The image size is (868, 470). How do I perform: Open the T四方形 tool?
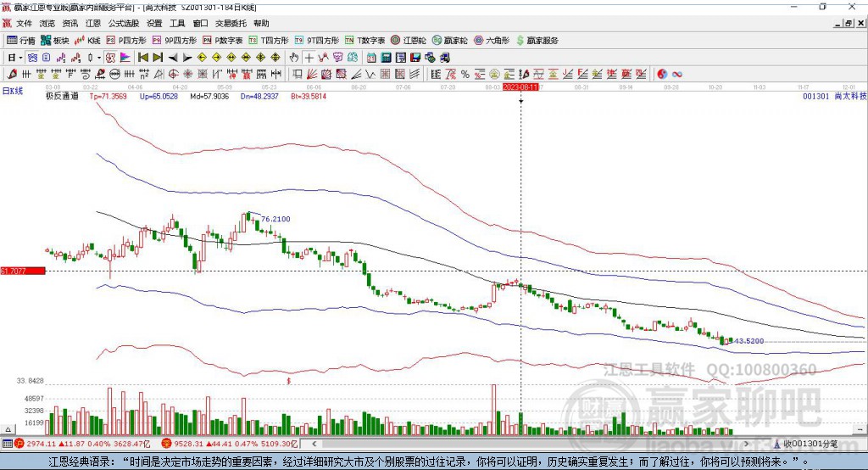pyautogui.click(x=269, y=41)
